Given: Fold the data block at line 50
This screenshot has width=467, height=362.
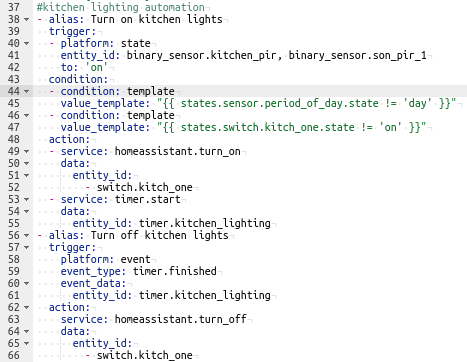Looking at the screenshot, I should point(27,163).
